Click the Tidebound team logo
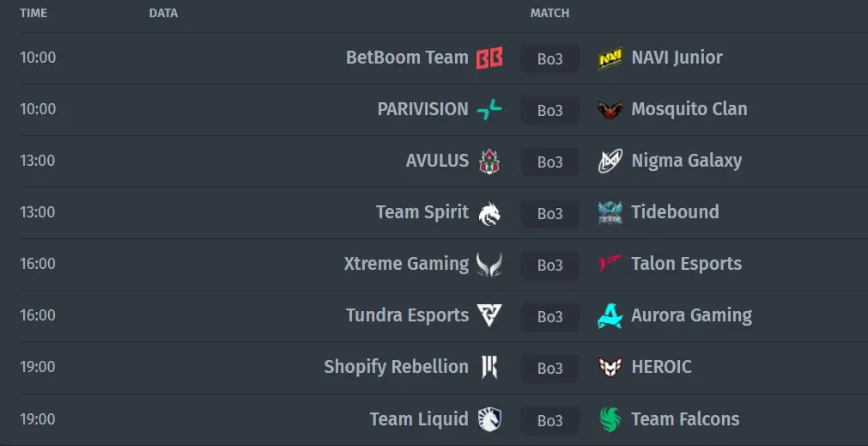 [x=610, y=213]
